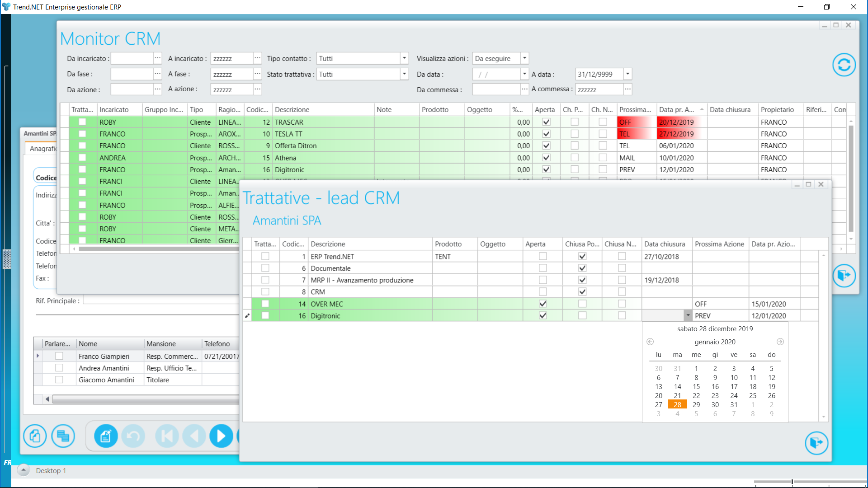
Task: Go to next month in calendar
Action: pos(780,342)
